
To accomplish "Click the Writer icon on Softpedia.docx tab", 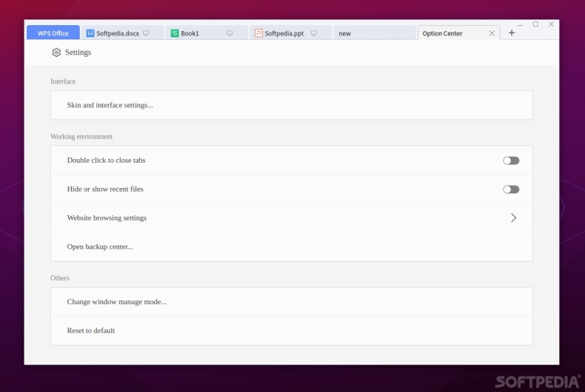I will (90, 33).
